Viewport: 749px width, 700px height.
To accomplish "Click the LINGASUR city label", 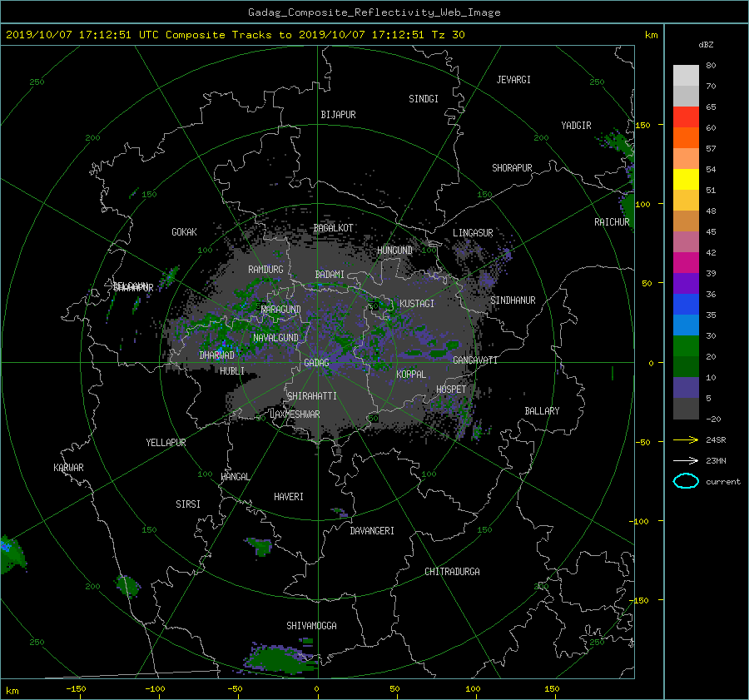I will point(473,233).
